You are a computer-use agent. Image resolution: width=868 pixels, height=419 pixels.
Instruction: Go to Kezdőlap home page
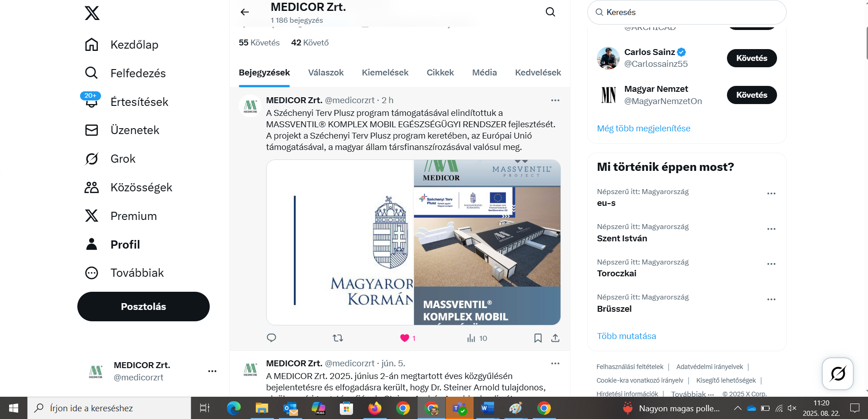(x=121, y=45)
